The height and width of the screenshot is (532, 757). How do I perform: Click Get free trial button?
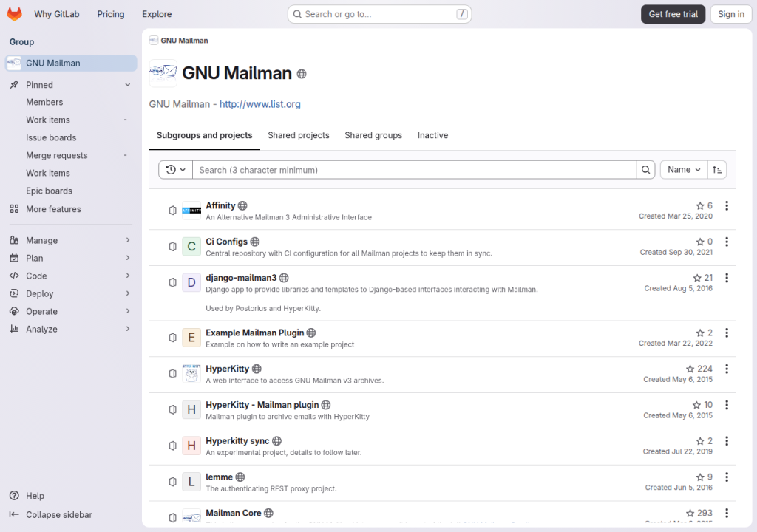point(673,14)
